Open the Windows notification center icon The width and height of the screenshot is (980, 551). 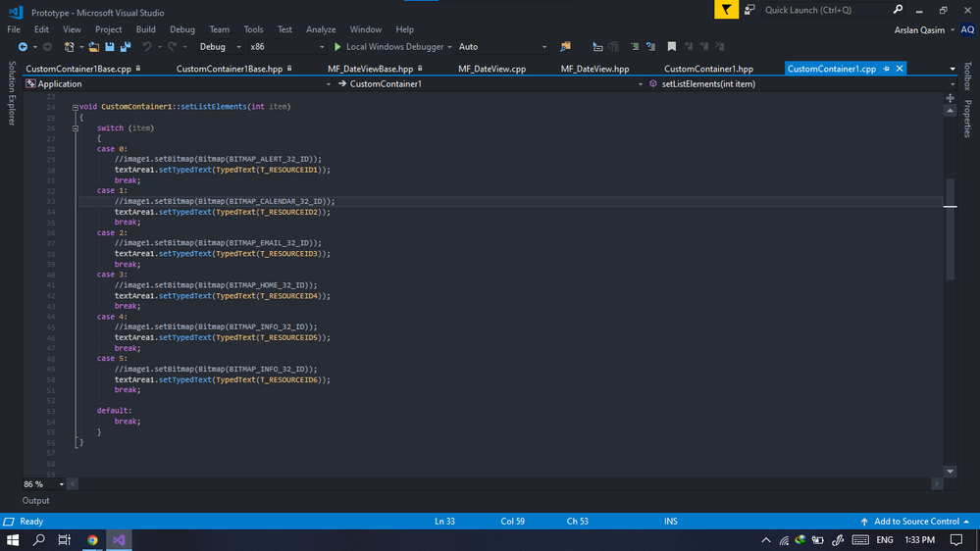click(x=956, y=540)
